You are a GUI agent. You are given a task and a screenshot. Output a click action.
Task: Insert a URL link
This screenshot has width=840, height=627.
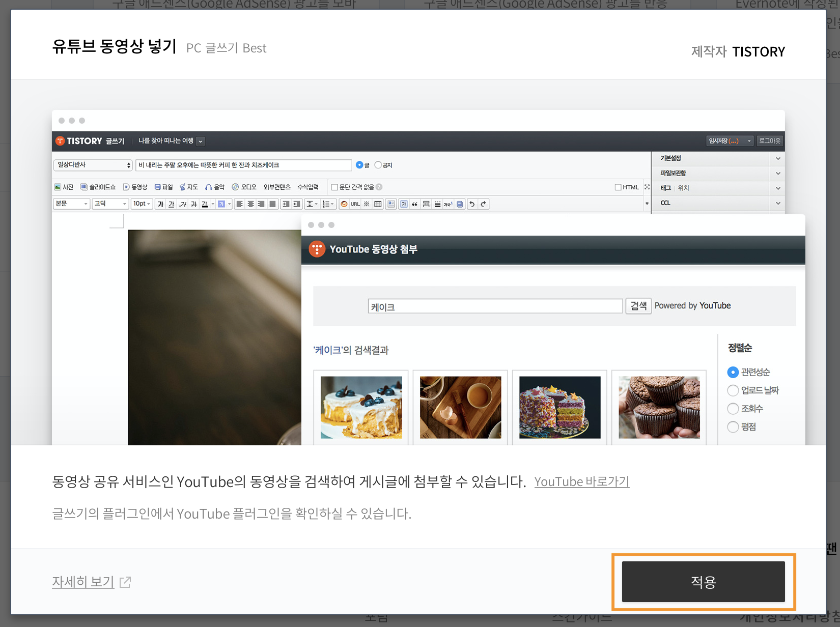click(355, 204)
